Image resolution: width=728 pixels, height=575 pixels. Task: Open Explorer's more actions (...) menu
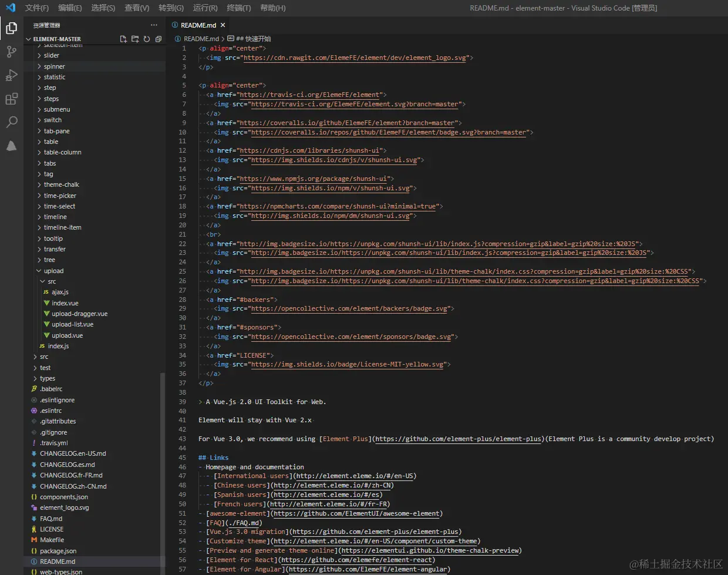click(x=154, y=25)
